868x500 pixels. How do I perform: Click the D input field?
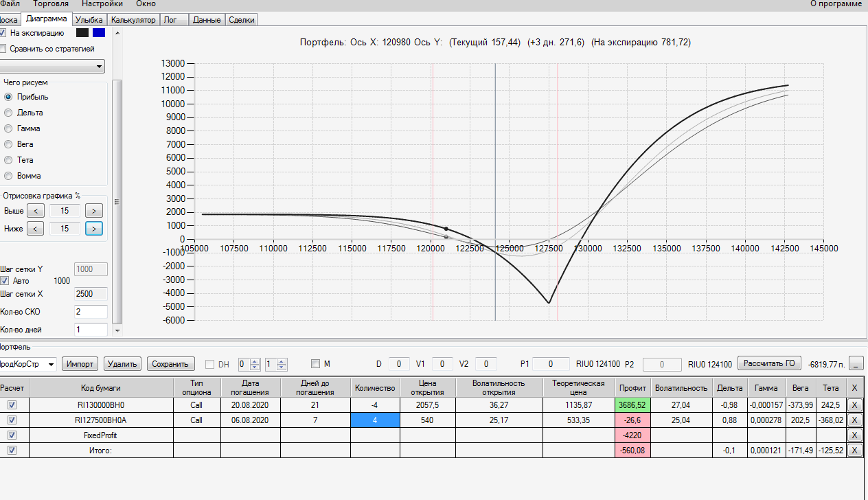399,363
